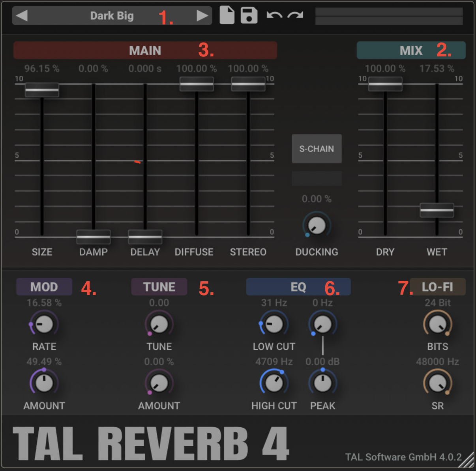Click the MOD section header
476x471 pixels.
(x=44, y=287)
